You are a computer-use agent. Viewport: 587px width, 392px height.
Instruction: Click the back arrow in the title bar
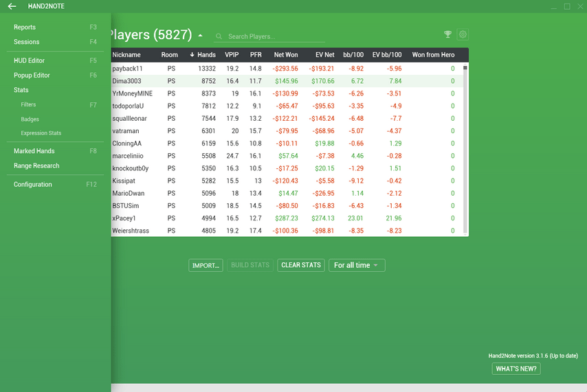(12, 6)
